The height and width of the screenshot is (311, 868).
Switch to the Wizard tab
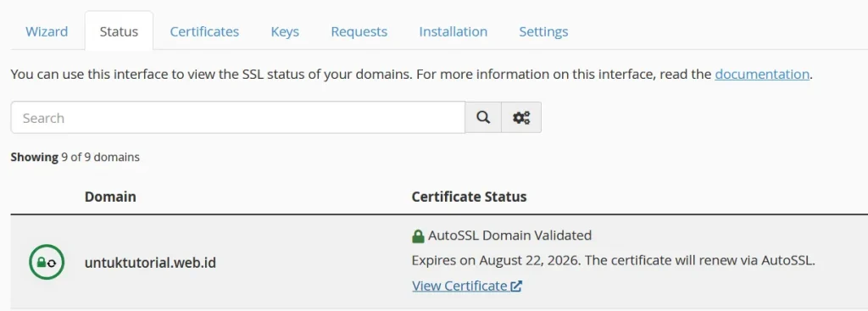(47, 31)
